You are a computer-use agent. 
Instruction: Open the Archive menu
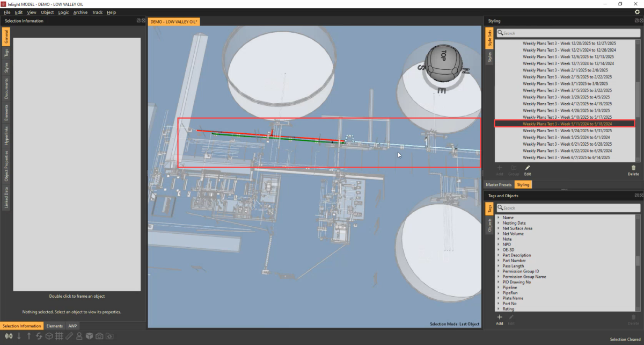[80, 12]
